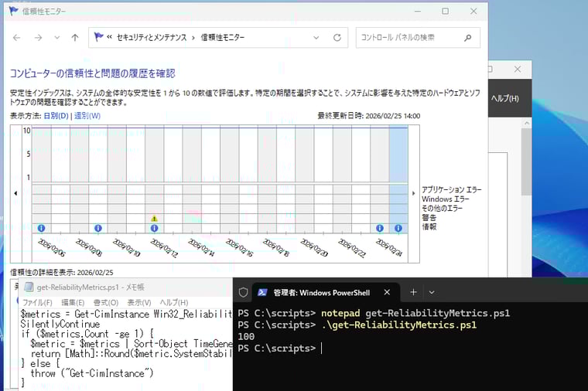Click the Windows エラー legend label
The height and width of the screenshot is (391, 588).
[x=445, y=199]
